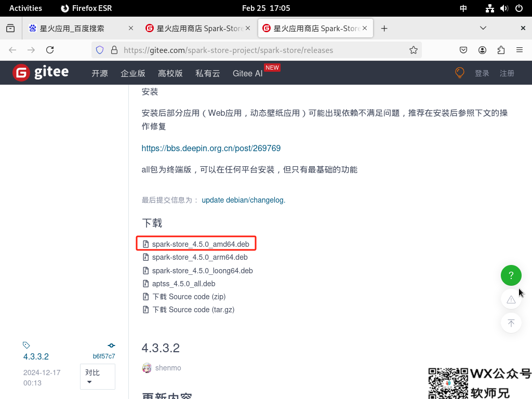Download spark-store_4.5.0_loong64.deb
The width and height of the screenshot is (532, 399).
pos(202,271)
